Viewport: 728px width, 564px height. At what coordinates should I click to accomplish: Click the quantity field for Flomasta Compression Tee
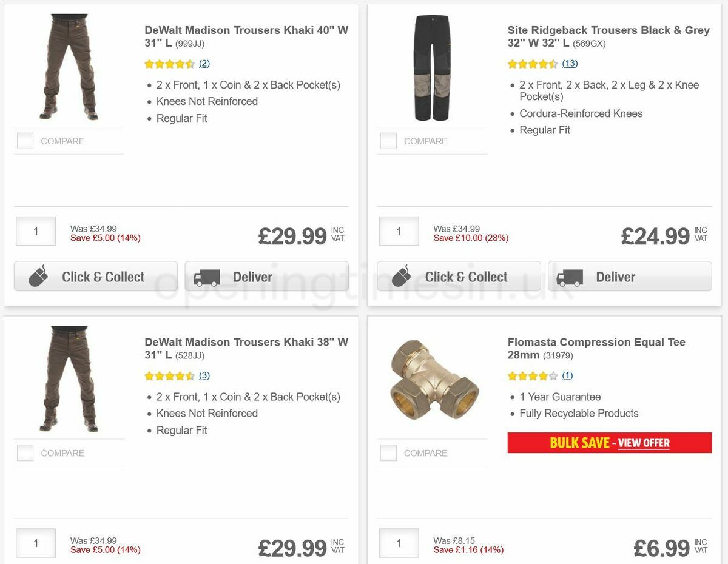(399, 543)
